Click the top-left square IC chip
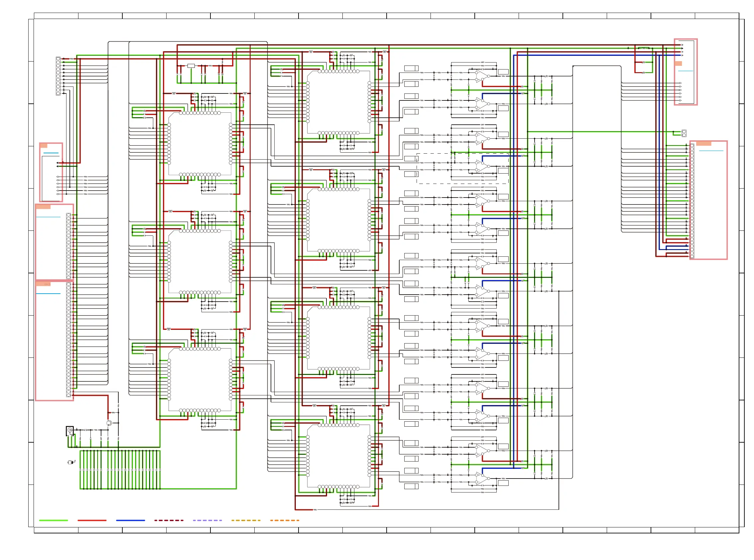This screenshot has height=560, width=754. [x=200, y=144]
